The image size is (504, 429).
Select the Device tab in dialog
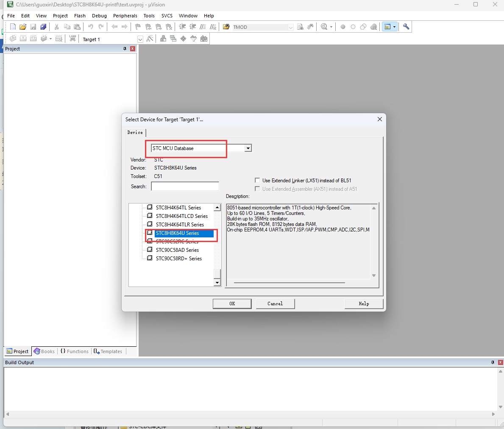[135, 132]
